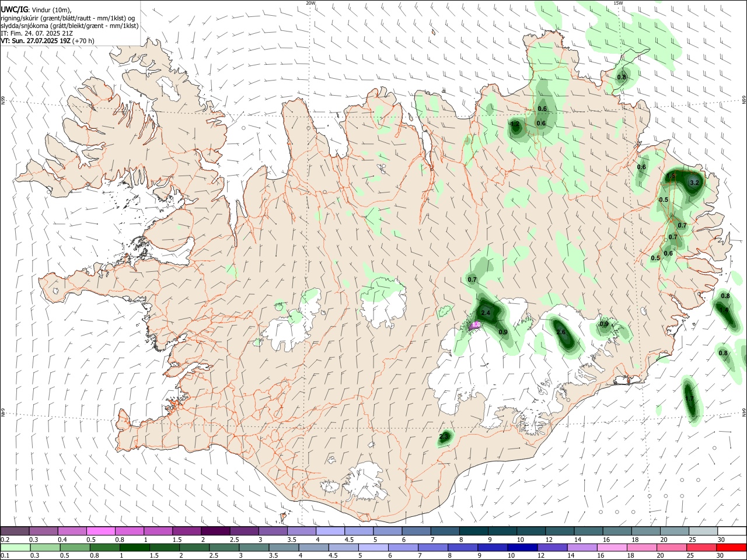
Task: Pick the pale grey snow-scale swatch at 25
Action: click(x=703, y=531)
